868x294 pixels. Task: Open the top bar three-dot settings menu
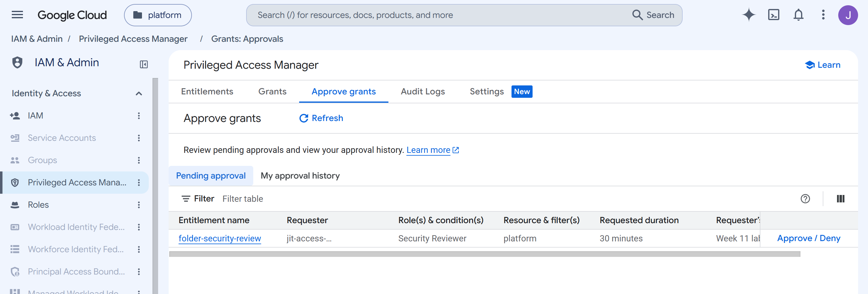pyautogui.click(x=823, y=15)
